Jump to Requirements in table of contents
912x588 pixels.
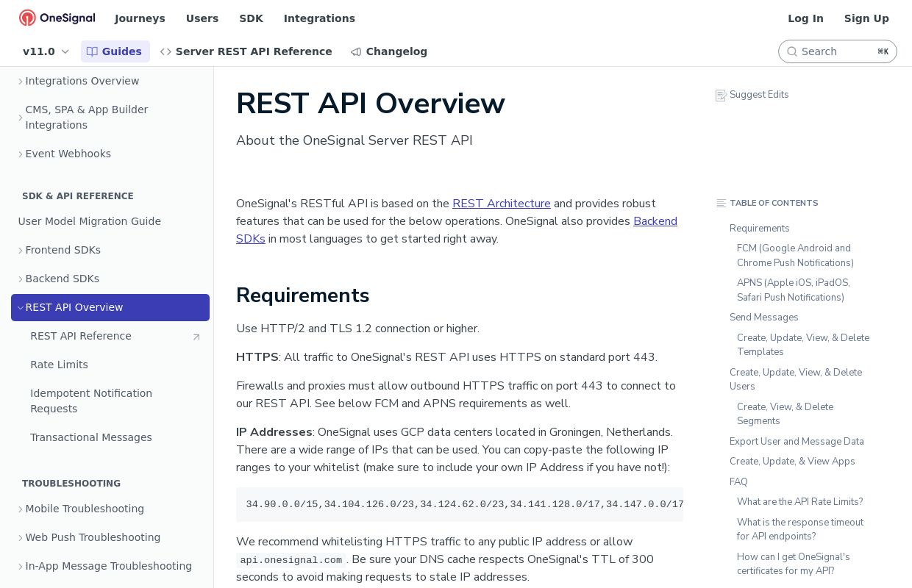point(760,229)
